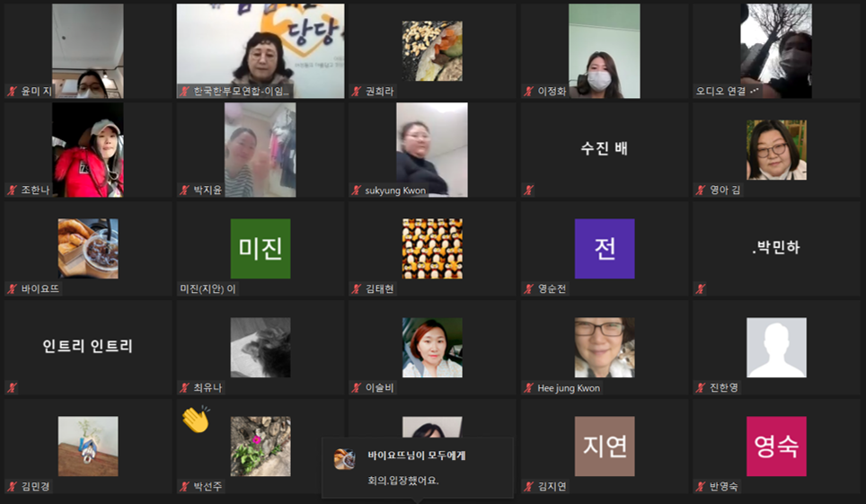The width and height of the screenshot is (866, 504).
Task: Click 바이요뜨 avatar in chat notification
Action: 344,459
